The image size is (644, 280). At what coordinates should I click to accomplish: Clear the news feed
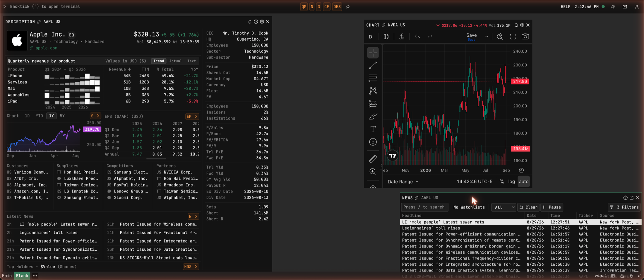[529, 207]
